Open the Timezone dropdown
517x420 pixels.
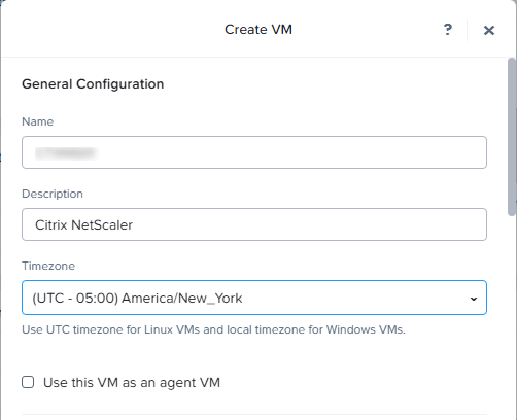(x=254, y=297)
